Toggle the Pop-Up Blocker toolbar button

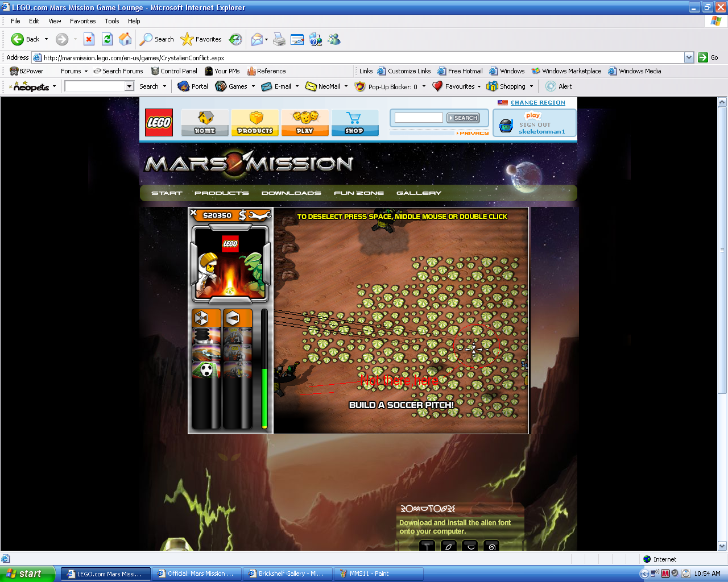click(x=386, y=86)
